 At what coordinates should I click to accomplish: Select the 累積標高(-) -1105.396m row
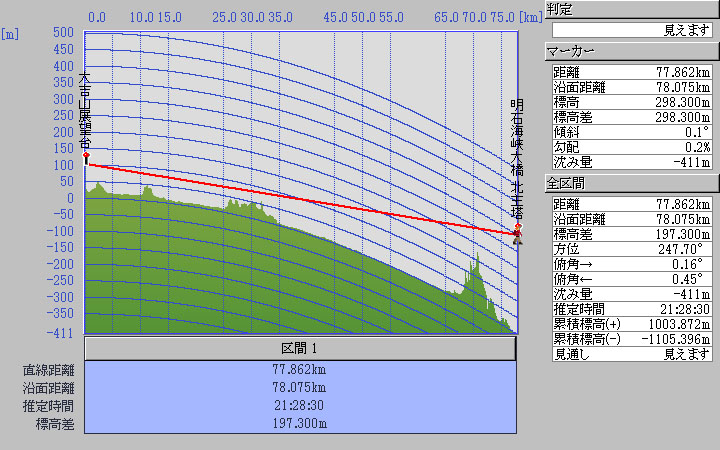(x=632, y=339)
